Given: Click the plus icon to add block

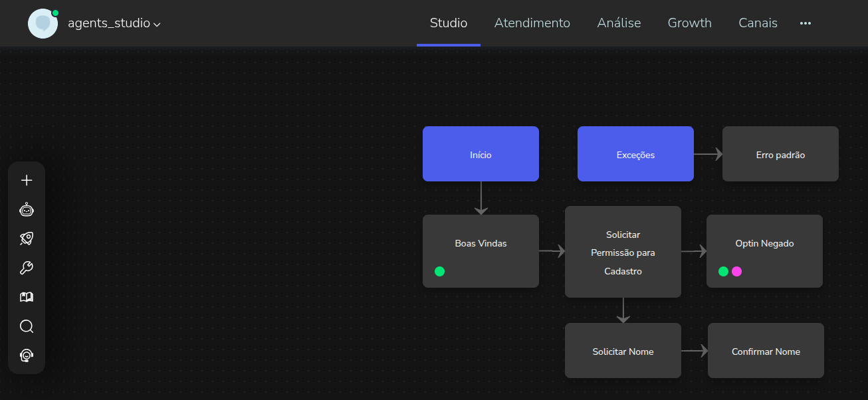Looking at the screenshot, I should pos(27,180).
